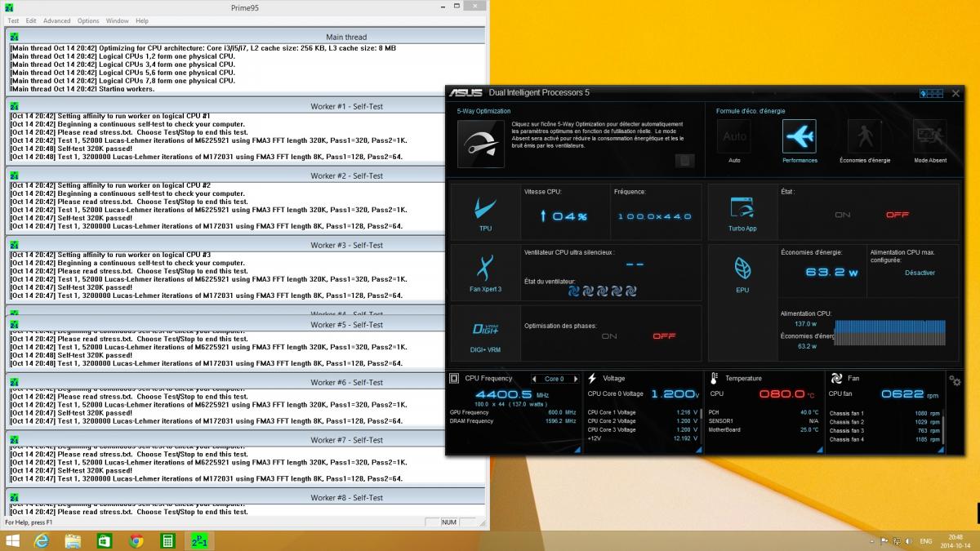Expand Voltage panel corner arrow
The image size is (980, 551).
699,449
